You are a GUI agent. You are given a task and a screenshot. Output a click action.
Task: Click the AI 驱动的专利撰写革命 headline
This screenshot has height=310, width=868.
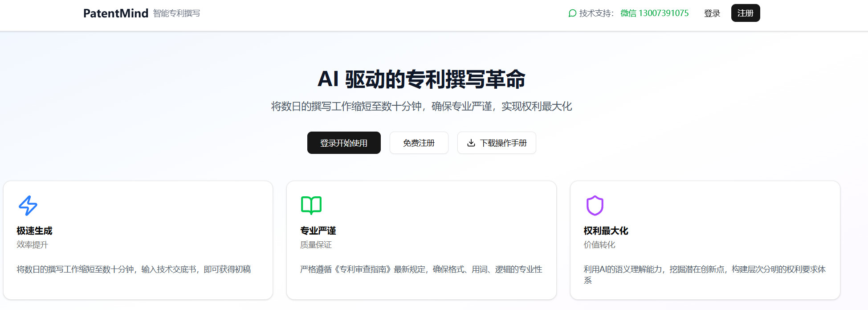[421, 79]
